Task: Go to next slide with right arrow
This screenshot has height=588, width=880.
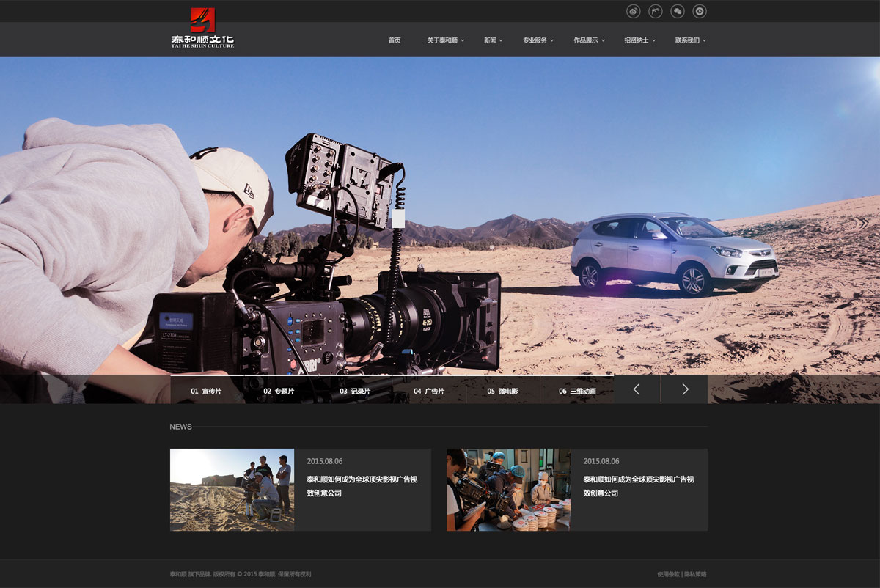Action: tap(685, 389)
